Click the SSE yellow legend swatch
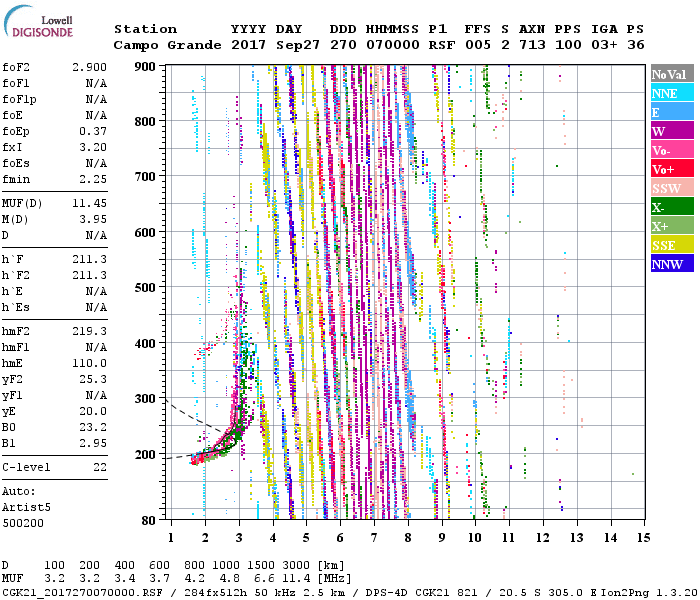Image resolution: width=700 pixels, height=600 pixels. [672, 245]
